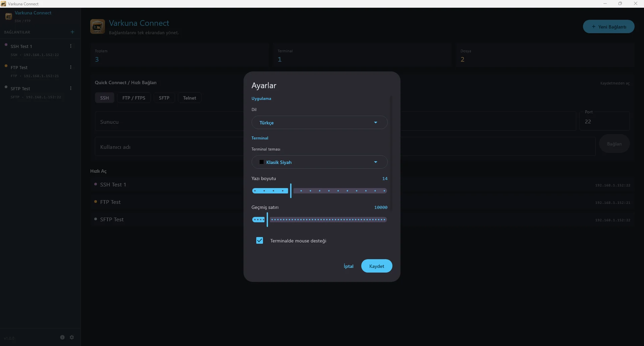The width and height of the screenshot is (644, 346).
Task: Click the settings dialog vertical scrollbar
Action: (391, 153)
